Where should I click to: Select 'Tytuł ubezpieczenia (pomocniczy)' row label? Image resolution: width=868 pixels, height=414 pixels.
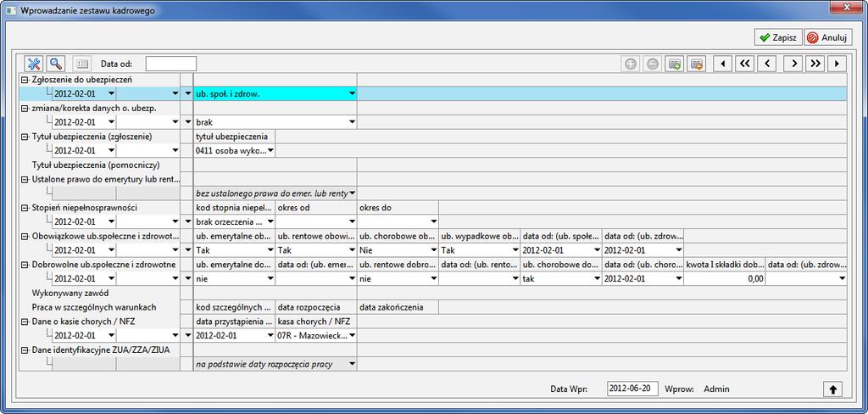point(96,165)
